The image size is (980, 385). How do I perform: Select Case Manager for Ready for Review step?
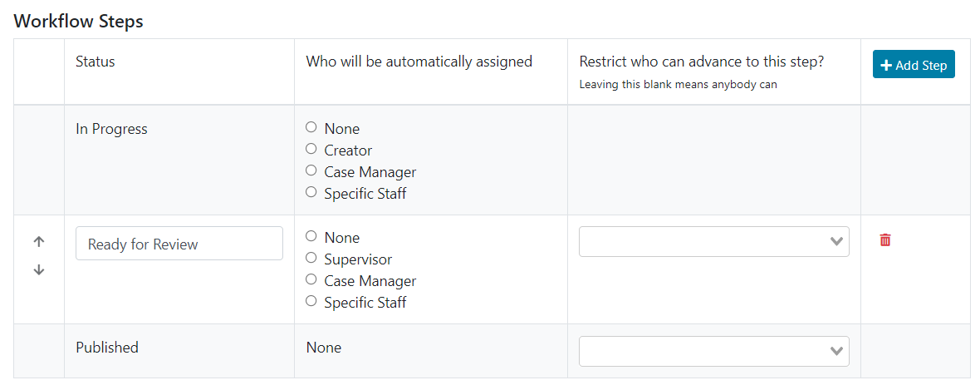point(311,280)
